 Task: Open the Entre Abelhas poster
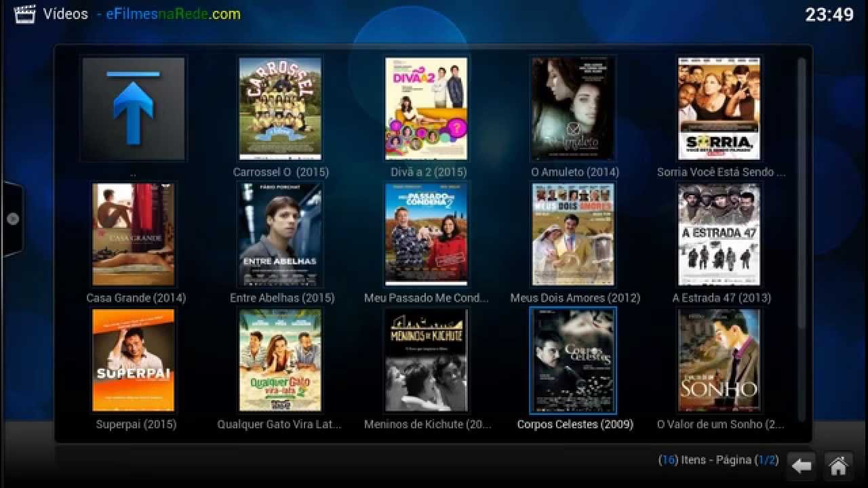tap(279, 235)
